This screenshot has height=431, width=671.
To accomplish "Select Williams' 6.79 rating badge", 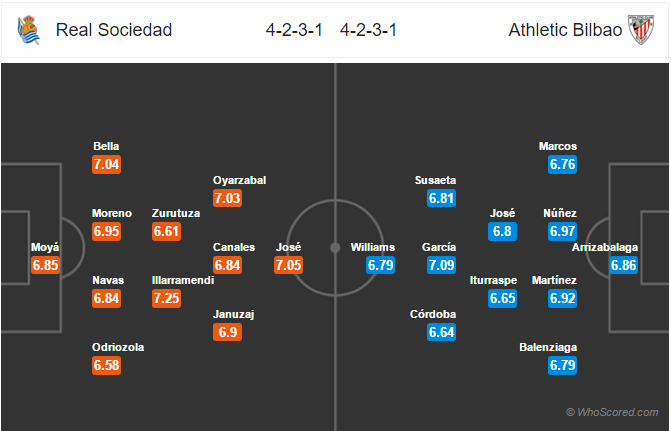I will click(381, 265).
